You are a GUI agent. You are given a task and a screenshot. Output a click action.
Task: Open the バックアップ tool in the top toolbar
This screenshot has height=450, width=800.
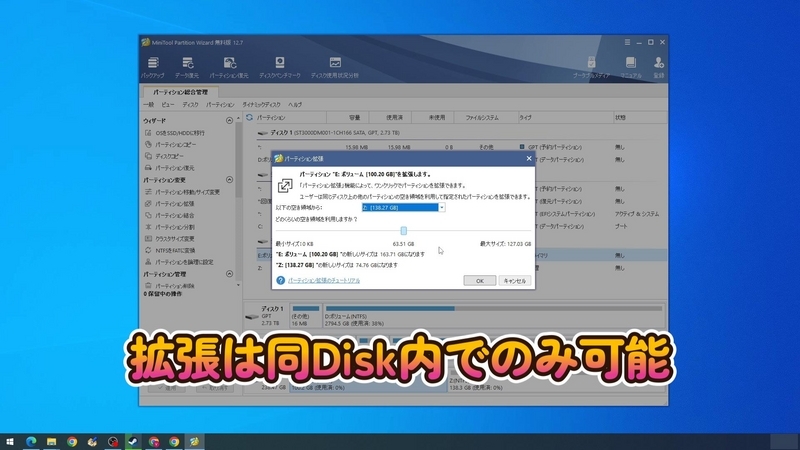pos(153,67)
